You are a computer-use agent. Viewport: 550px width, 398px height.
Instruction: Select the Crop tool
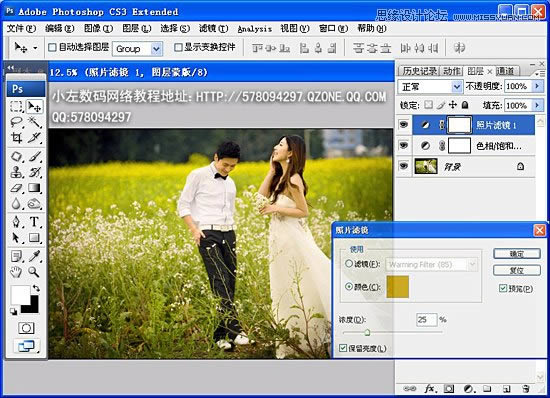pos(16,138)
